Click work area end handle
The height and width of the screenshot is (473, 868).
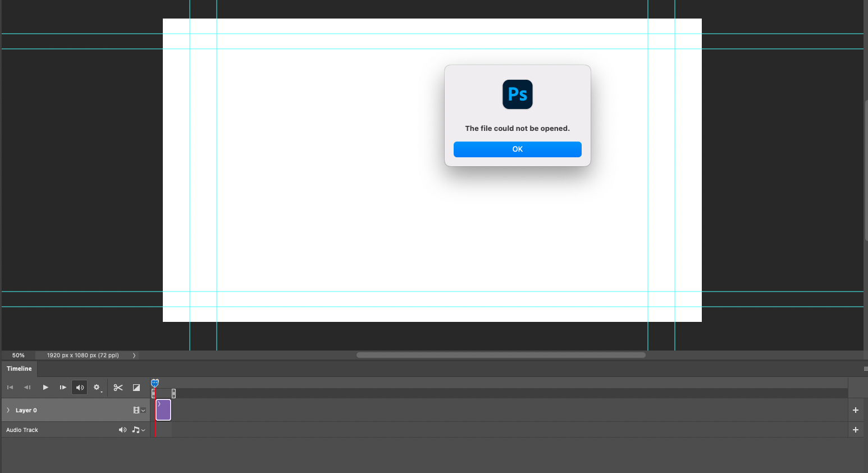[173, 393]
